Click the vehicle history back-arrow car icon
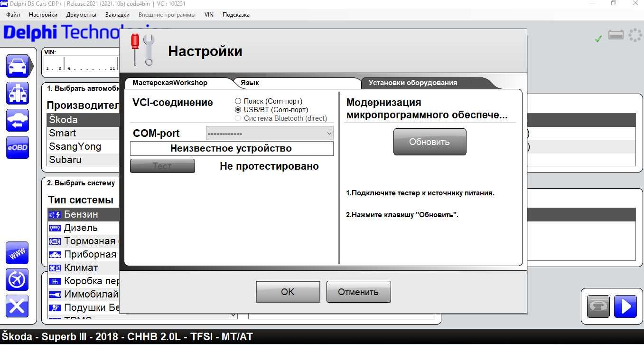644x345 pixels. [x=18, y=120]
